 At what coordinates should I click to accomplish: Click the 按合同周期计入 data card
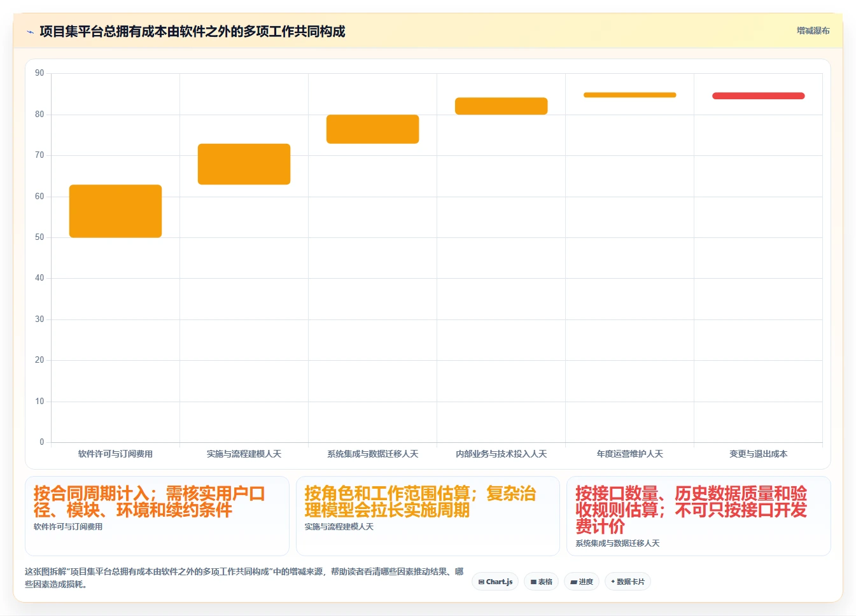tap(157, 515)
